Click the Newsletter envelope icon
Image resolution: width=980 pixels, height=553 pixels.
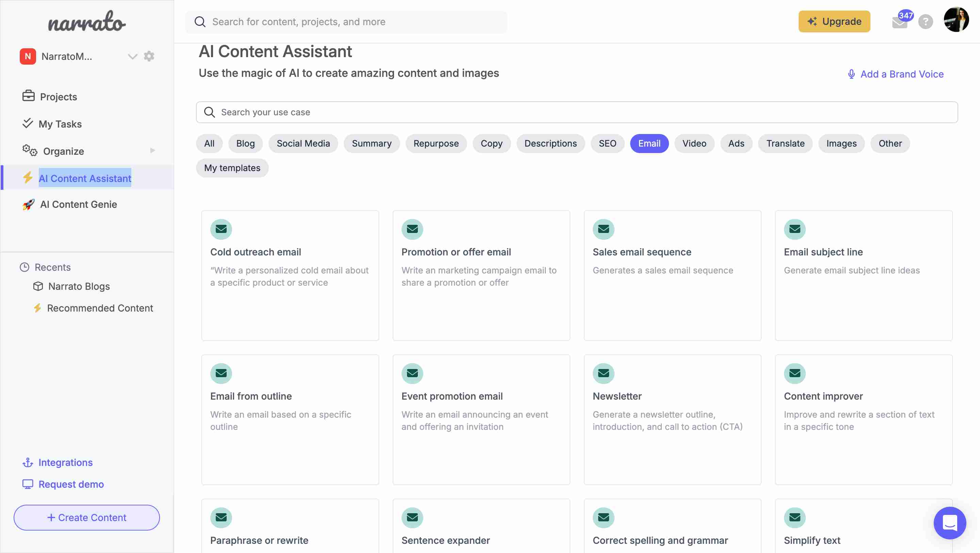[603, 373]
